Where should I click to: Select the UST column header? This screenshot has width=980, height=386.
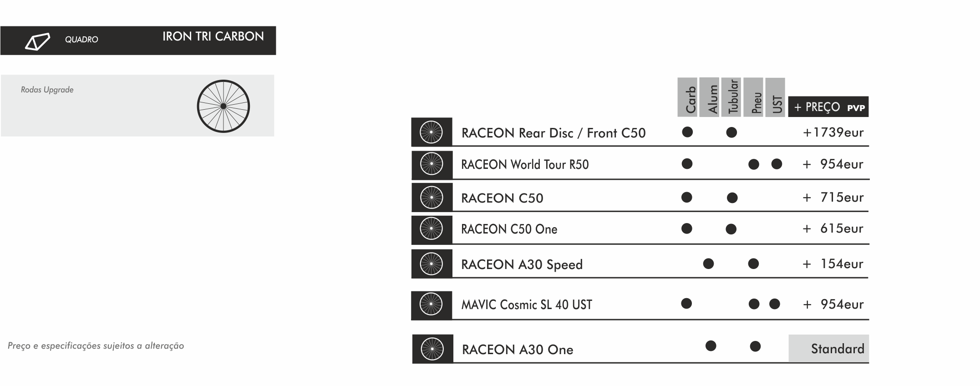pyautogui.click(x=775, y=97)
